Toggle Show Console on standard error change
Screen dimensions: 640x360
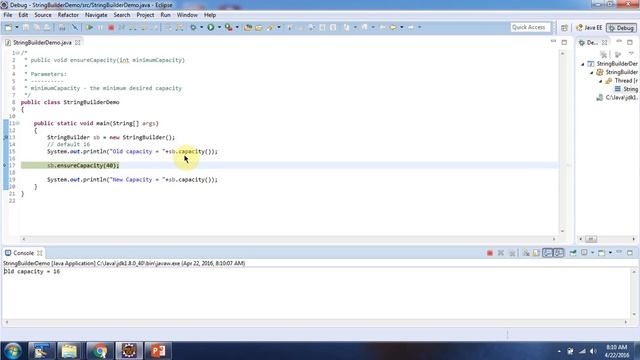coord(559,253)
